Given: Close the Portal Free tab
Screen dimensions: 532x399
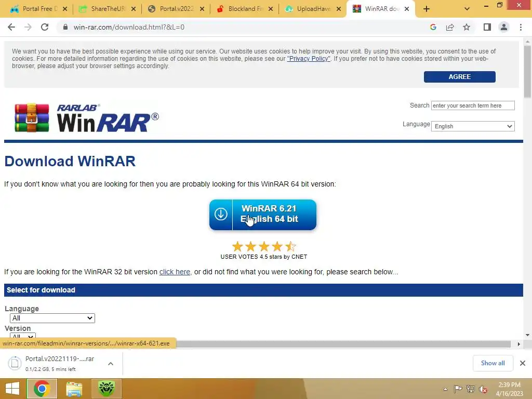Looking at the screenshot, I should pyautogui.click(x=65, y=9).
